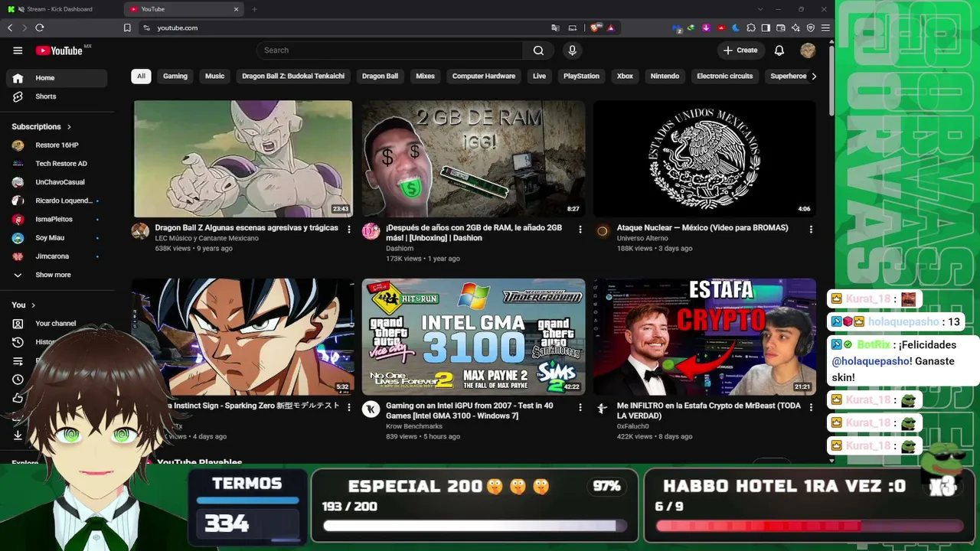980x551 pixels.
Task: Open the account avatar menu
Action: coord(808,51)
